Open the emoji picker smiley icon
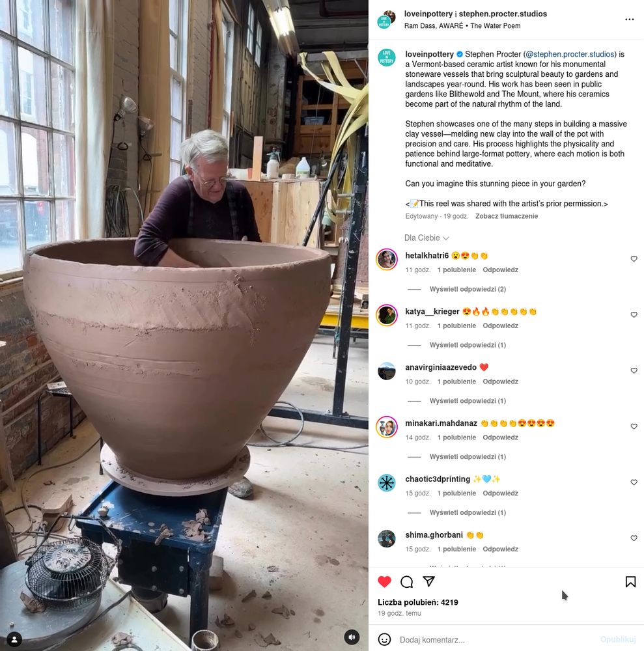 click(x=384, y=639)
